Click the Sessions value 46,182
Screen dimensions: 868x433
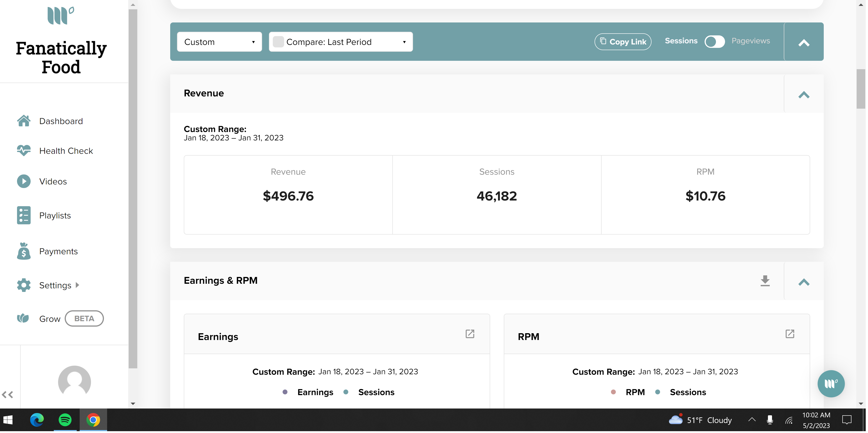pos(497,196)
